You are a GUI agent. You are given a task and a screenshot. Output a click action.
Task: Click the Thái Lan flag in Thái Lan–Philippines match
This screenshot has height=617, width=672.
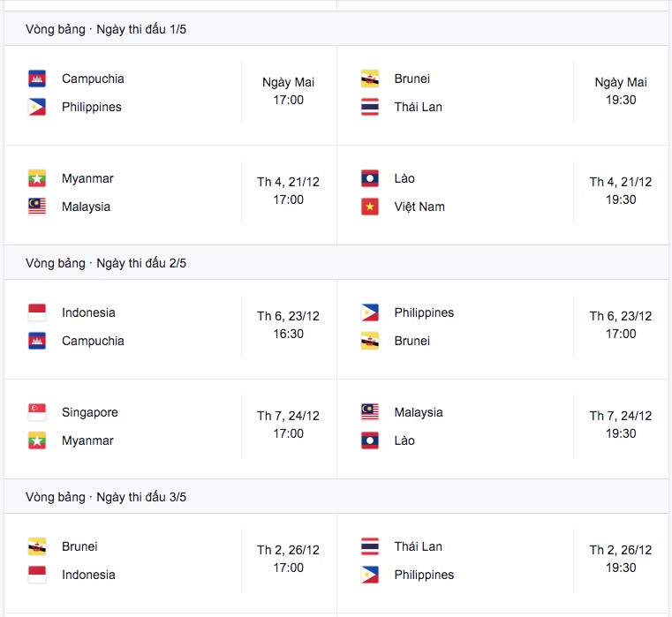[x=369, y=546]
